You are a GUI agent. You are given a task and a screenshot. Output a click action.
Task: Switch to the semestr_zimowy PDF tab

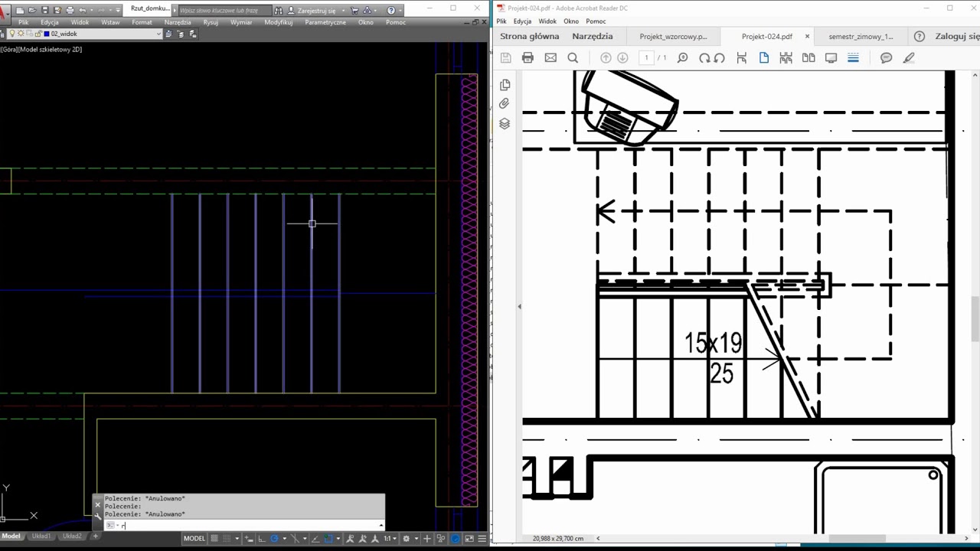point(861,36)
